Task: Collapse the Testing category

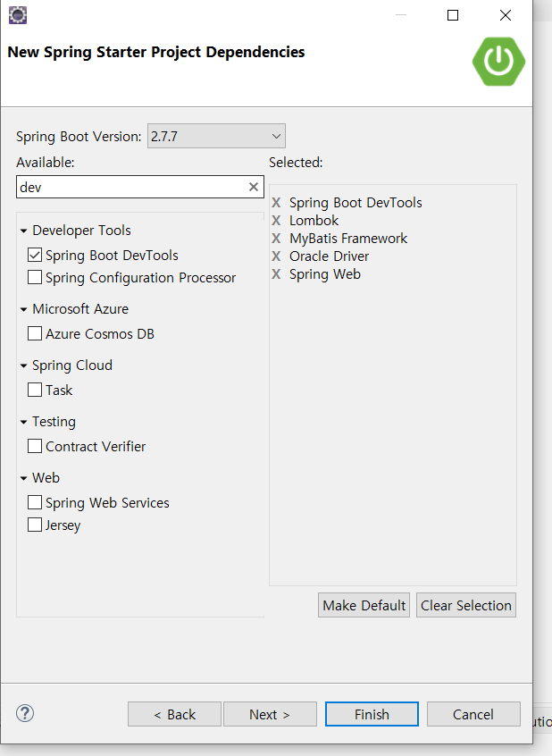Action: click(x=23, y=423)
